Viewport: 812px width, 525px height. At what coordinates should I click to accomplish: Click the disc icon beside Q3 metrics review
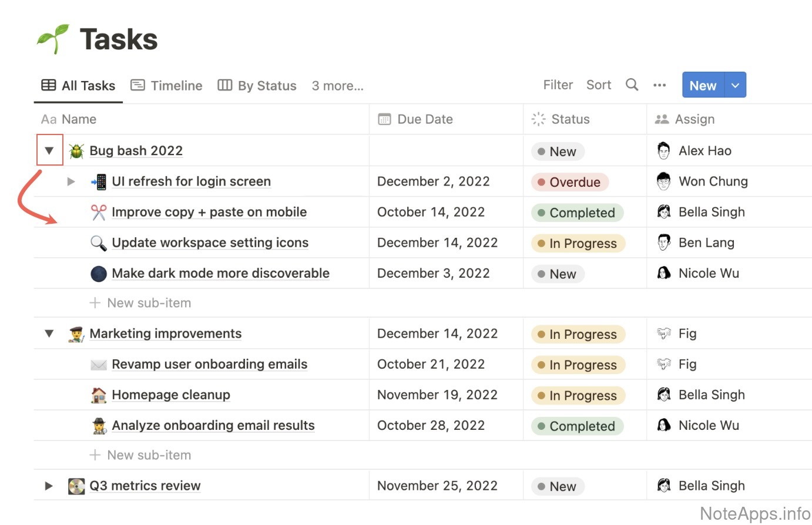tap(76, 486)
